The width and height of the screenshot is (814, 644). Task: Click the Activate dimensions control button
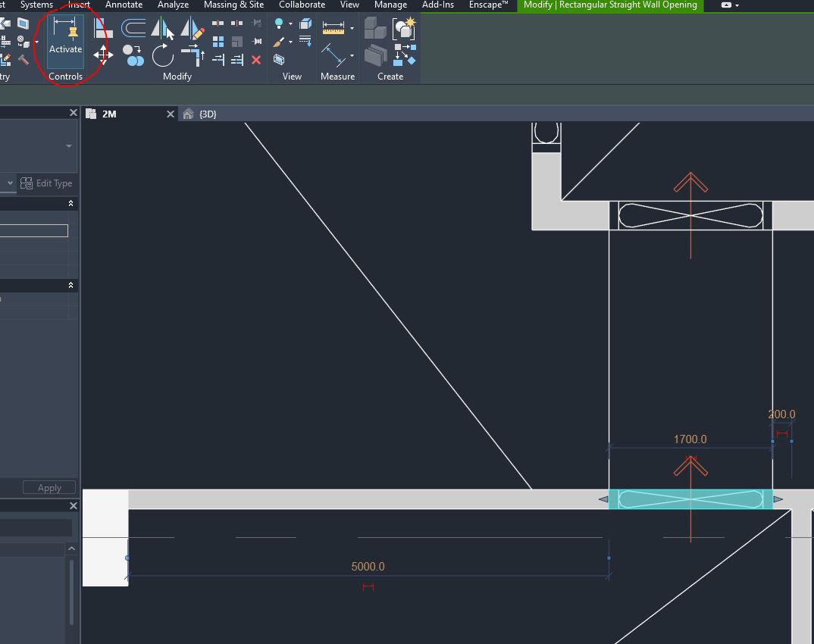click(65, 40)
